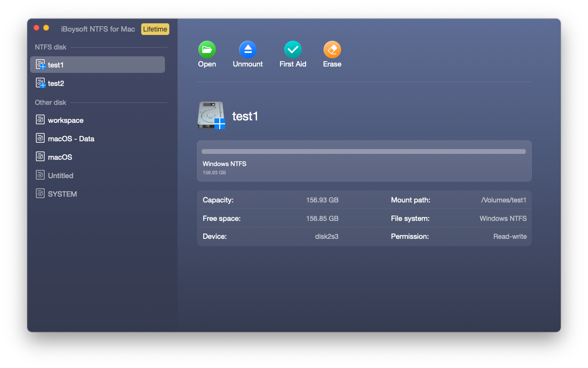Select test1 in NTFS disk list

pyautogui.click(x=98, y=65)
